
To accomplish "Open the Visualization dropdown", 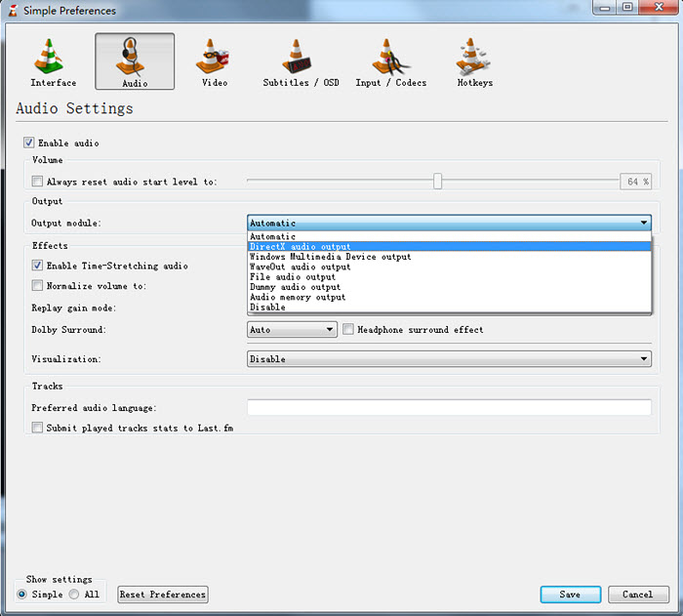I will 449,359.
